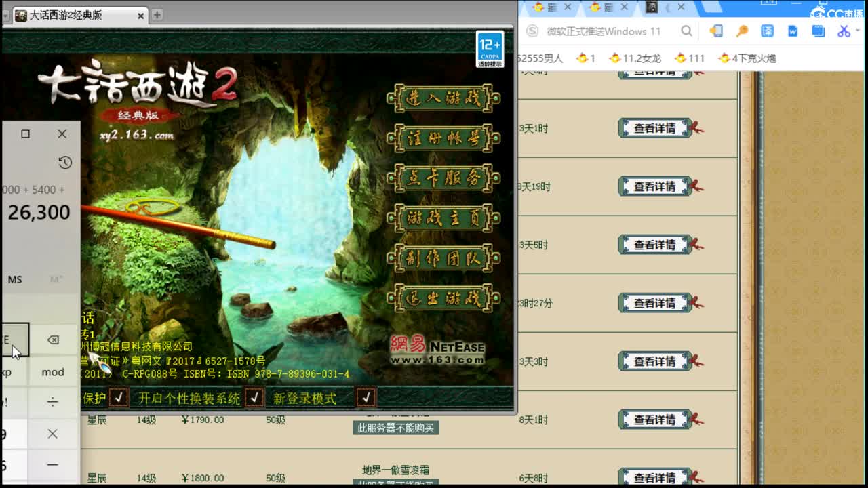The height and width of the screenshot is (488, 868).
Task: Click the 8天1时 remaining time
Action: tap(534, 420)
